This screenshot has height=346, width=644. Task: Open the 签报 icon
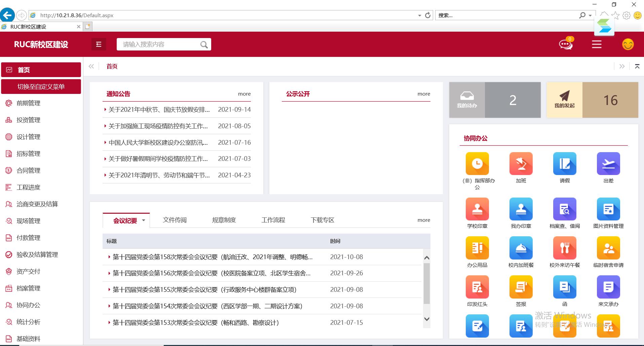click(x=521, y=287)
